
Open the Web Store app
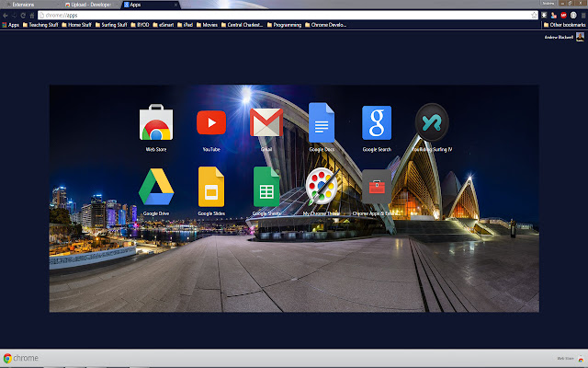156,124
